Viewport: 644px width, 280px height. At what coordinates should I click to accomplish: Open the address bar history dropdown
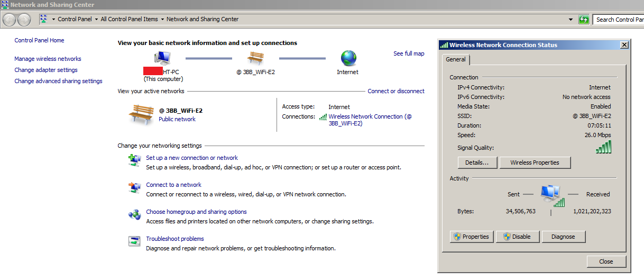pyautogui.click(x=571, y=20)
